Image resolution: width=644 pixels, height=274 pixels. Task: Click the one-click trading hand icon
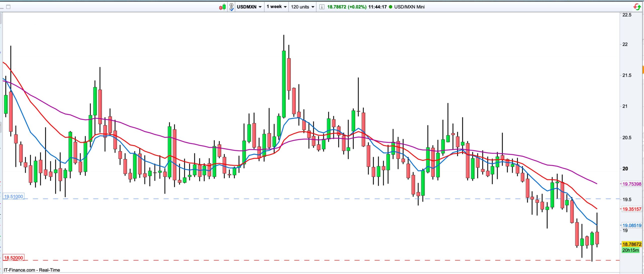pos(231,7)
